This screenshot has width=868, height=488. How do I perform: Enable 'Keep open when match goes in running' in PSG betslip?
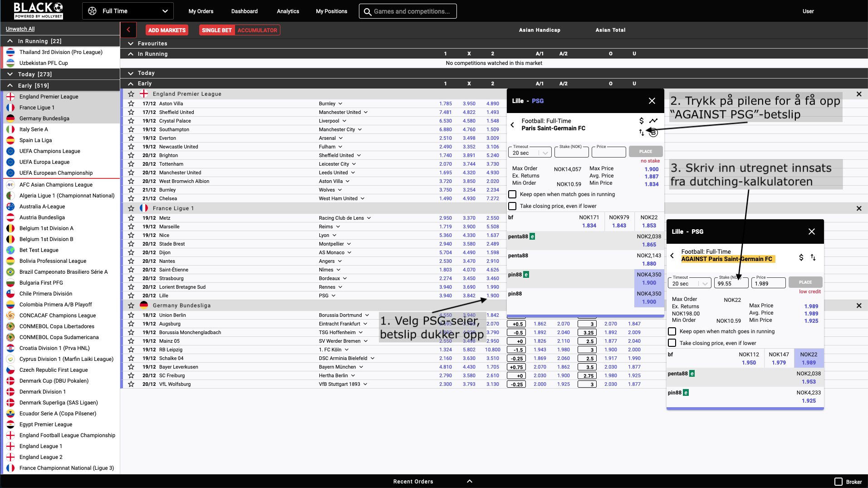512,194
